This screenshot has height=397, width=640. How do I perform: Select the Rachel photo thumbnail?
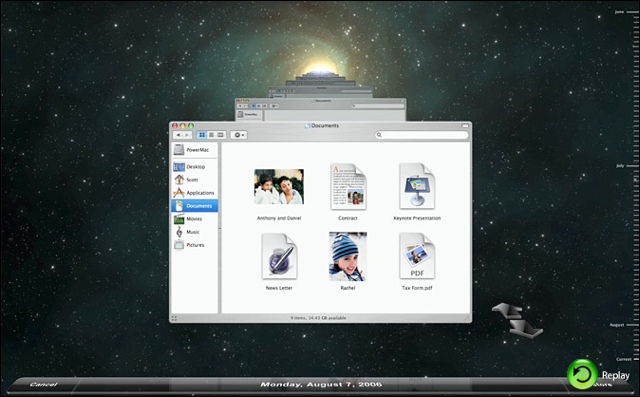tap(348, 256)
